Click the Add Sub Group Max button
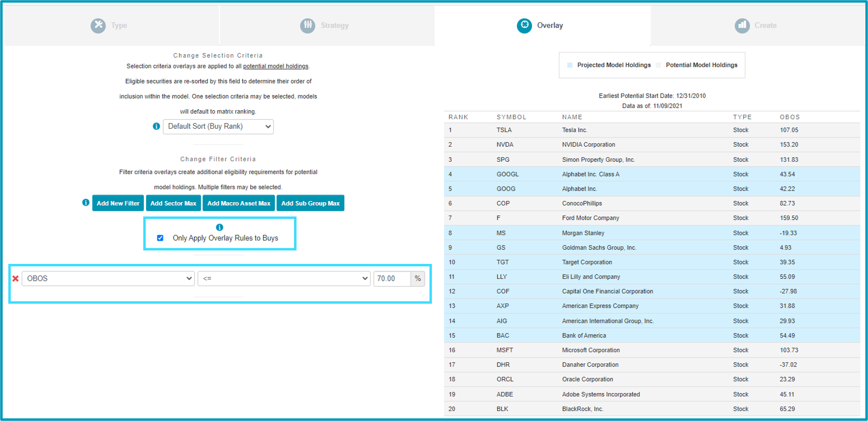The width and height of the screenshot is (868, 421). point(310,203)
